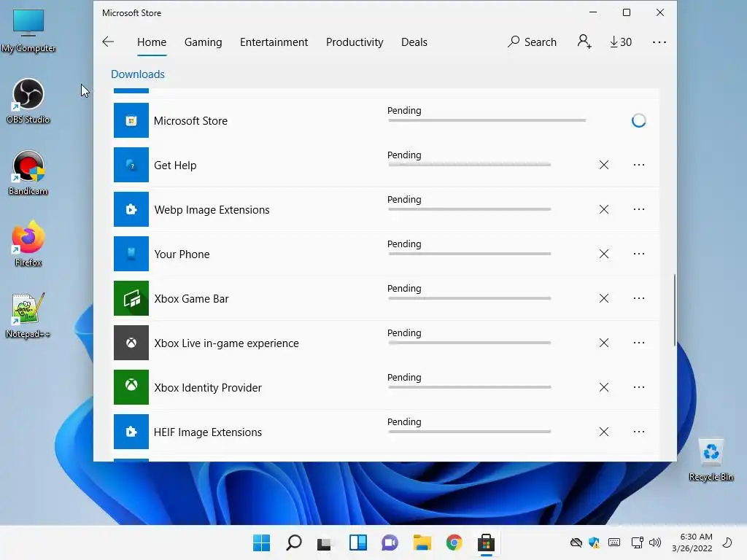Cancel the HEIF Image Extensions download
The image size is (747, 560).
coord(603,432)
